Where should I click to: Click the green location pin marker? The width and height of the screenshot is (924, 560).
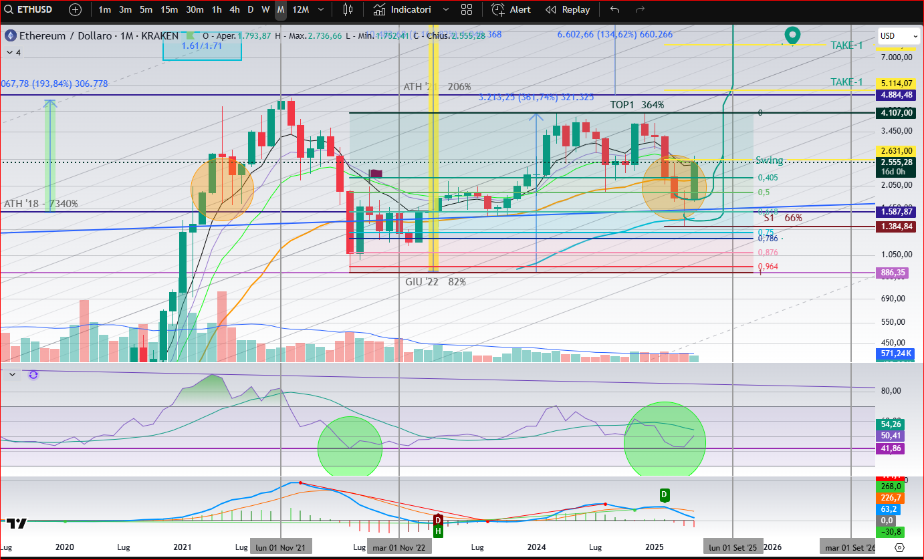point(792,35)
